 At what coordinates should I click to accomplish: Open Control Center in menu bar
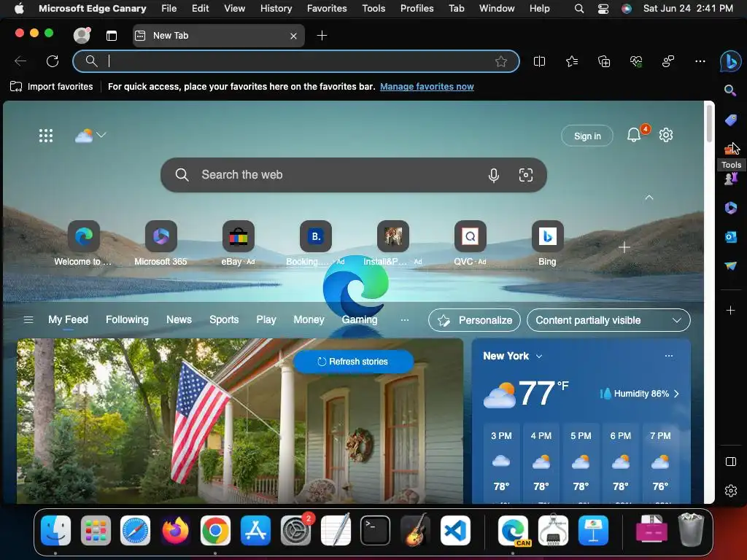603,8
